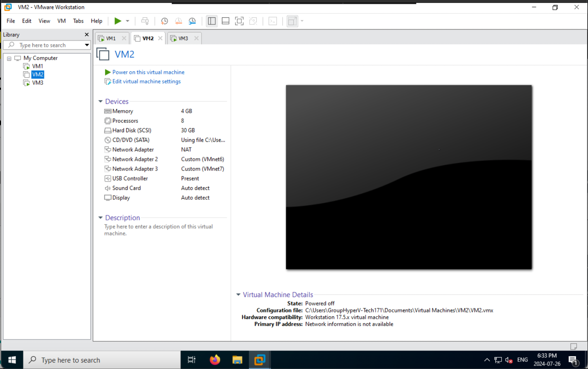The image size is (588, 369).
Task: Collapse the My Computer tree node
Action: click(9, 58)
